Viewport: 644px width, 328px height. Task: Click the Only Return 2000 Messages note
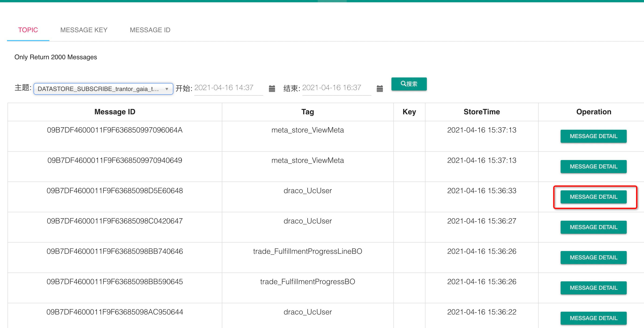(56, 57)
